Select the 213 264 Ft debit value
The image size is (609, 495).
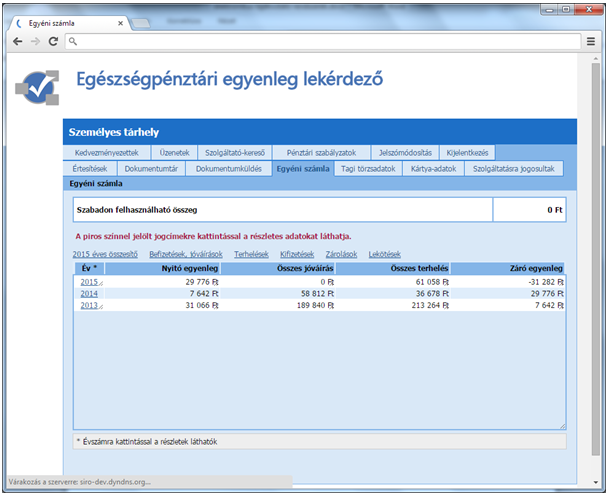coord(430,305)
